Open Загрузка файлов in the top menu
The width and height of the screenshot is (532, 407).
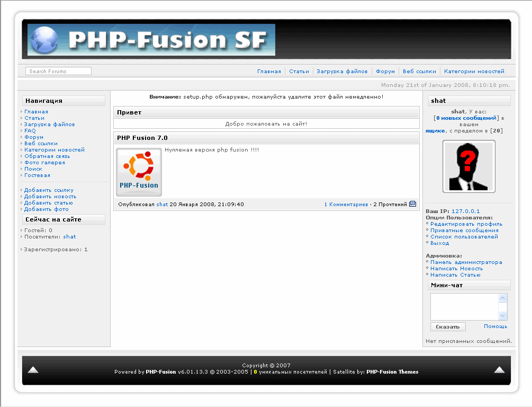(x=342, y=72)
